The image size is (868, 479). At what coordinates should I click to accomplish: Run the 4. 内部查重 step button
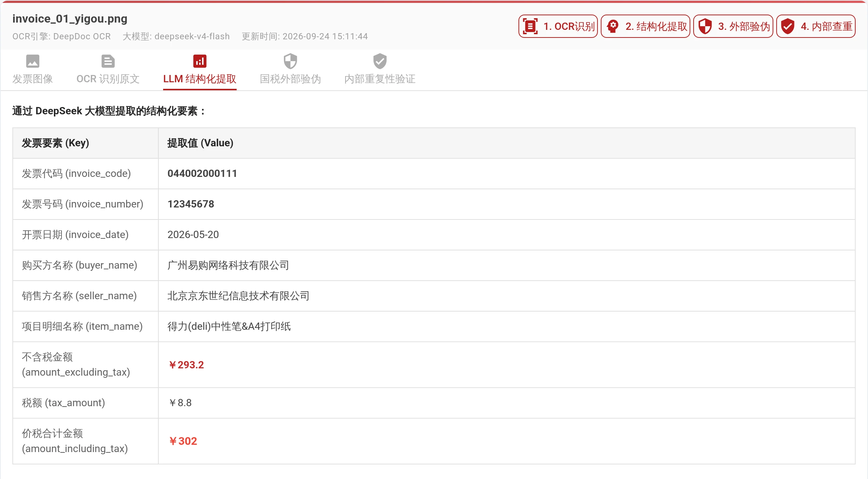click(x=816, y=26)
